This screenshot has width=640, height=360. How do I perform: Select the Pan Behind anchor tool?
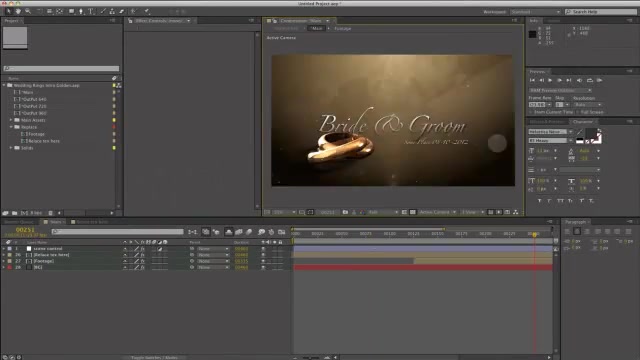pos(60,11)
